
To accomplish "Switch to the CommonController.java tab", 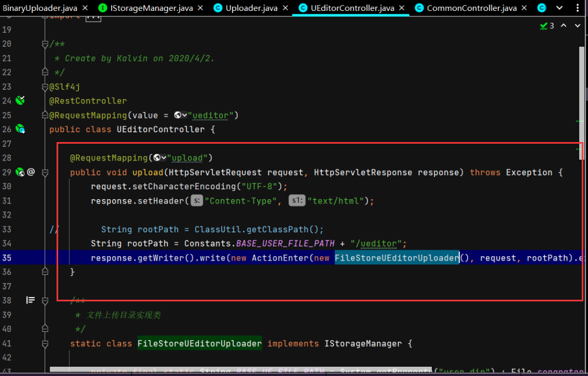I will coord(471,8).
